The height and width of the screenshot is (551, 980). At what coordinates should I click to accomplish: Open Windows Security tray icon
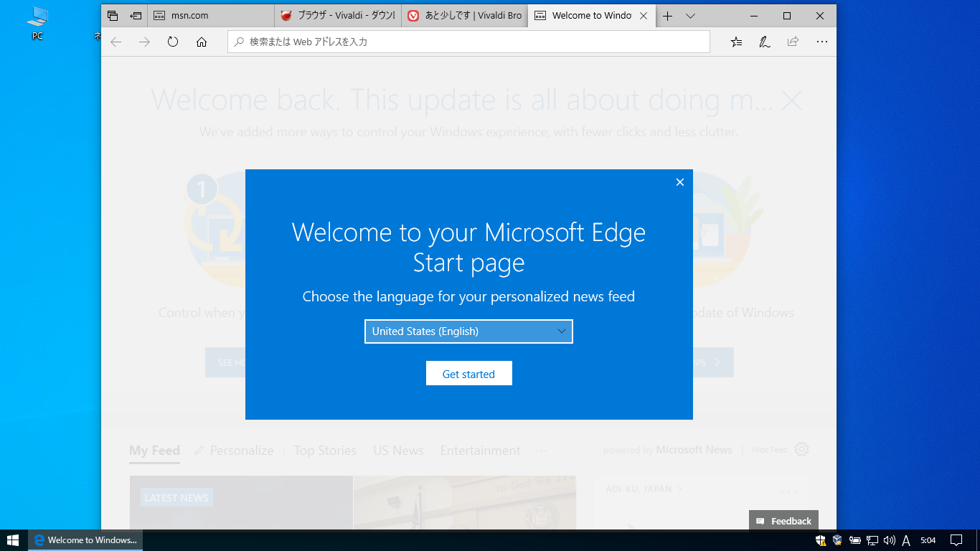pos(821,540)
